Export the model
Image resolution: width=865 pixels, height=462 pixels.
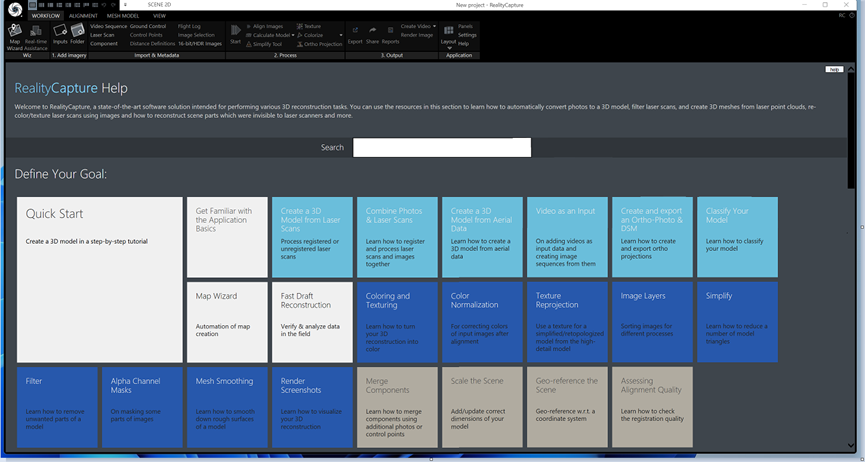coord(355,34)
